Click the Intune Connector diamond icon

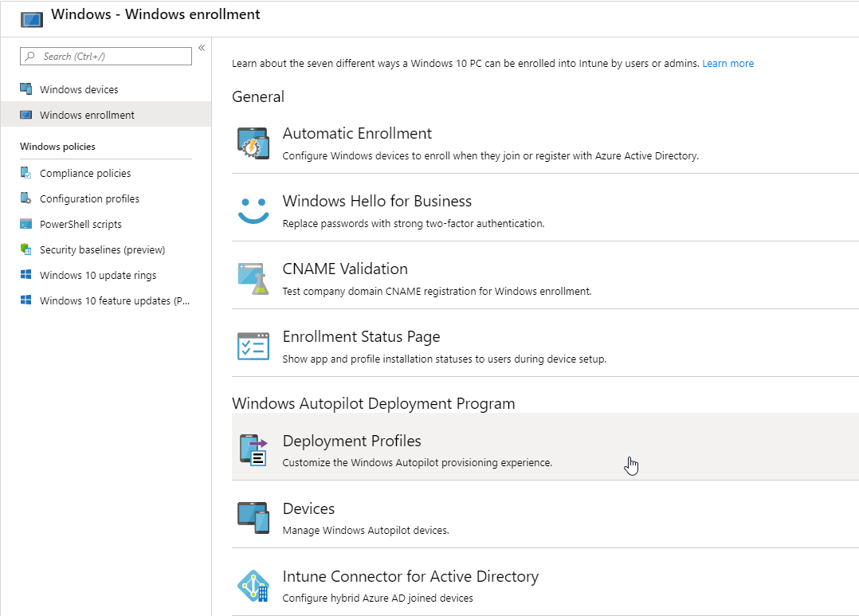click(x=253, y=586)
